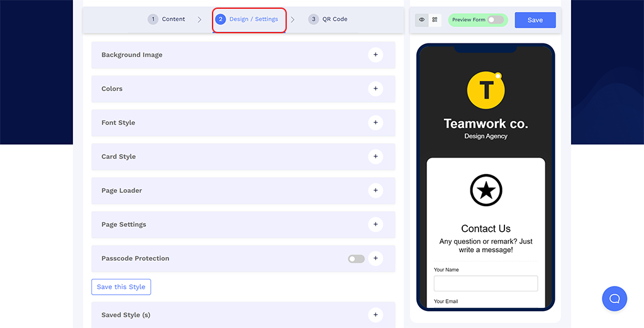Click the blue Save button

[x=535, y=20]
